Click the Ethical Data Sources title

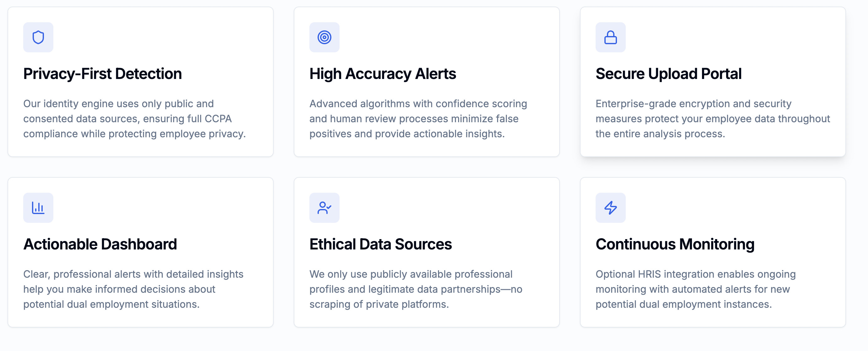pyautogui.click(x=380, y=244)
